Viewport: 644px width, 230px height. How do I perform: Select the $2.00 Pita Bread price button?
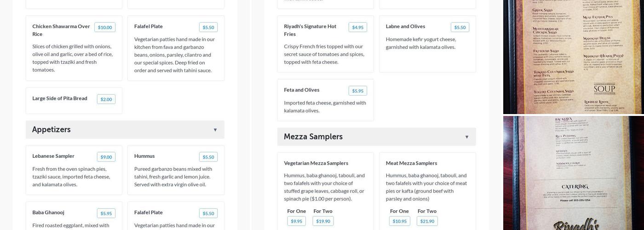tap(106, 99)
